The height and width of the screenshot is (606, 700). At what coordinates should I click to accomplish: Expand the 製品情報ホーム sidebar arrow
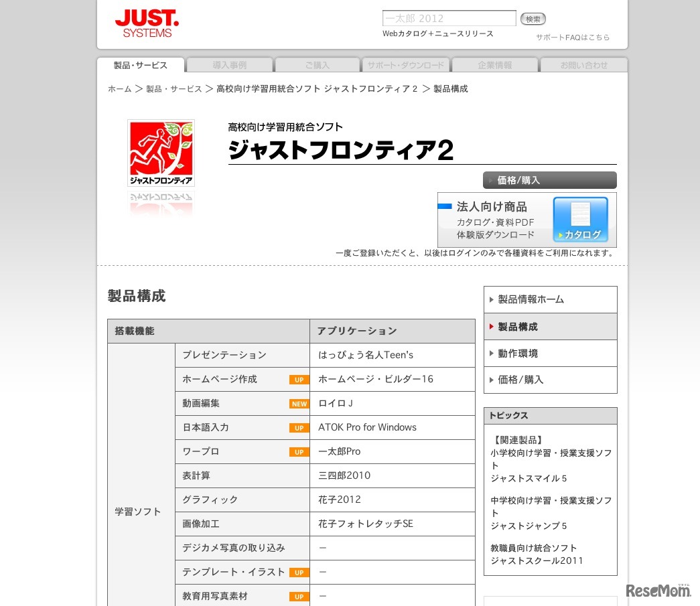[492, 299]
